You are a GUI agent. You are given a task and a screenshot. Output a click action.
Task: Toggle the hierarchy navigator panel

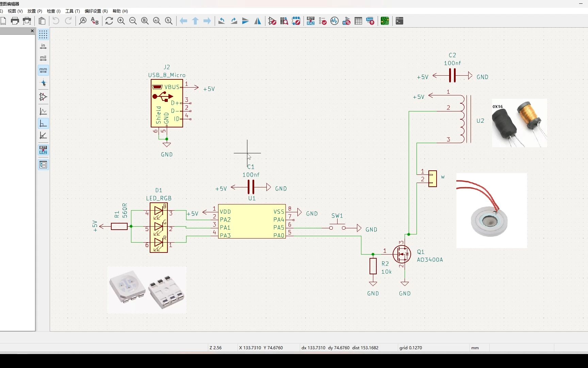(43, 165)
